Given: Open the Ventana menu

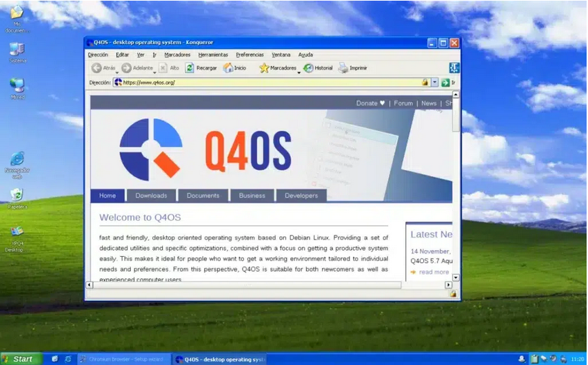Looking at the screenshot, I should [281, 54].
